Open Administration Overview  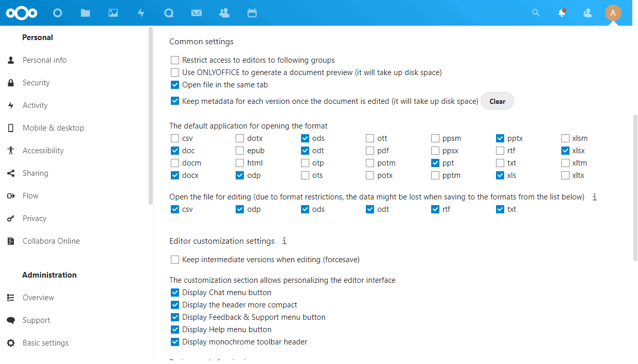coord(38,298)
